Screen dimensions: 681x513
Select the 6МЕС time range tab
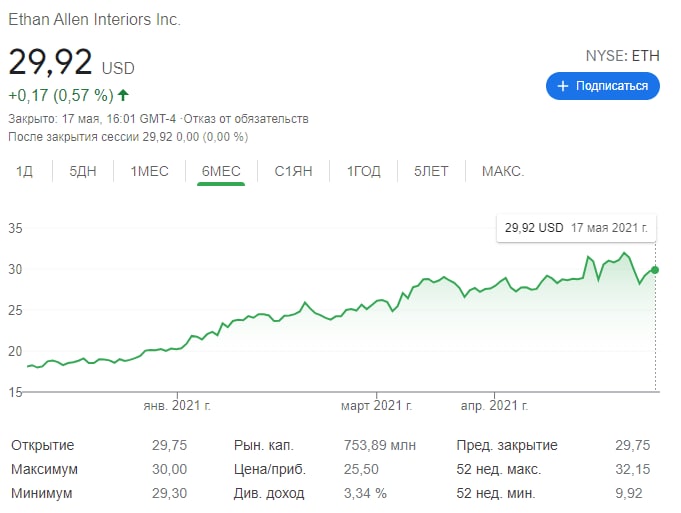[x=221, y=171]
